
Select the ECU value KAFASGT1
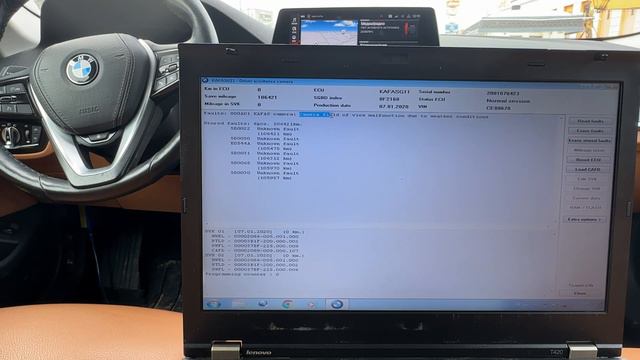[x=394, y=92]
